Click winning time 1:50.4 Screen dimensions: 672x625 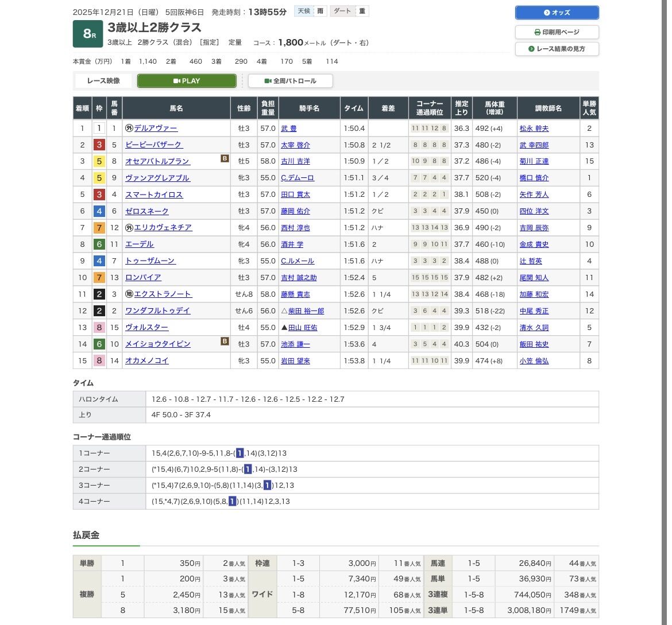(354, 128)
